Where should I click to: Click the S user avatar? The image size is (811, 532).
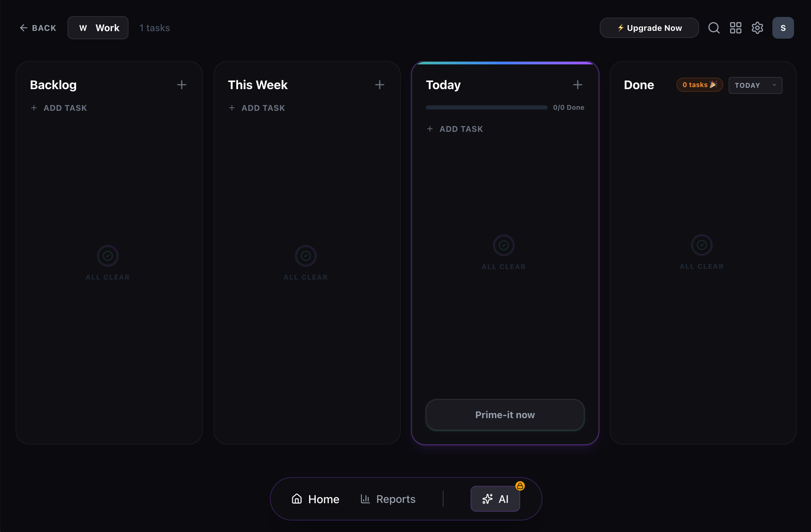click(783, 28)
